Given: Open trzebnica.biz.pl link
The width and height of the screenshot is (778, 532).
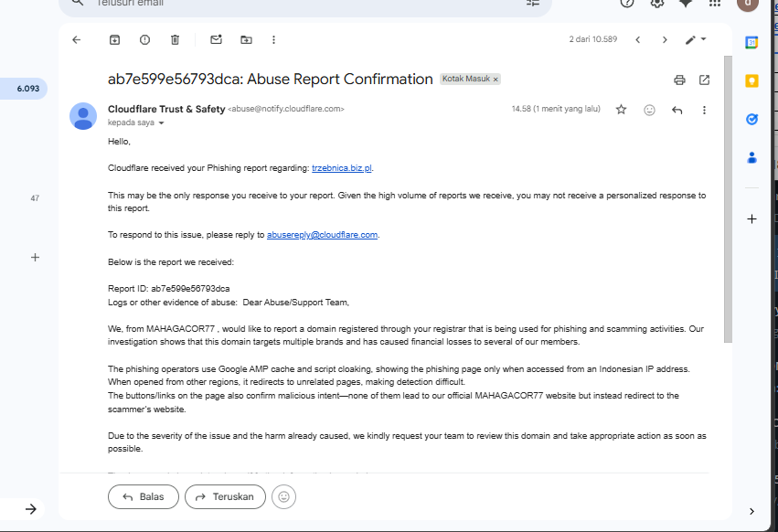Looking at the screenshot, I should [341, 168].
